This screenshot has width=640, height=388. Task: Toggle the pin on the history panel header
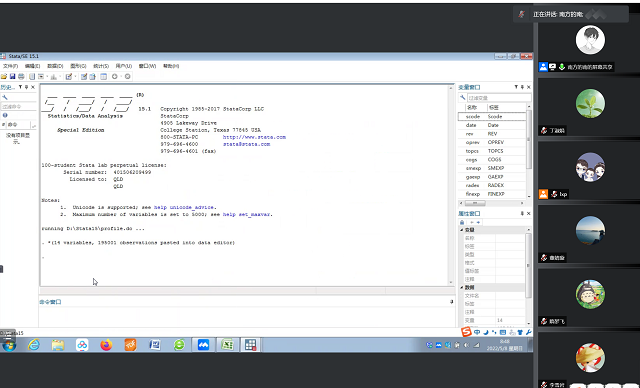tap(27, 87)
